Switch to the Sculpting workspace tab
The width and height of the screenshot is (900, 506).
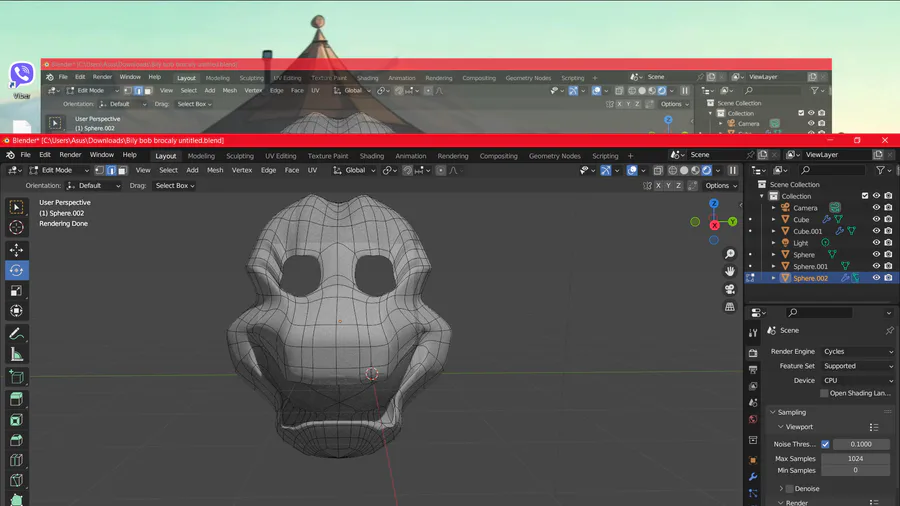click(240, 156)
